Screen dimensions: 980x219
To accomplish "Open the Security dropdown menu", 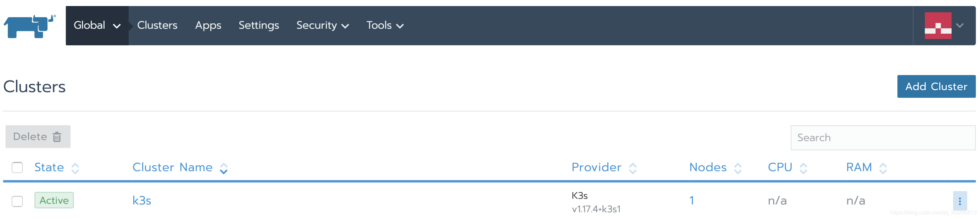I will point(323,26).
